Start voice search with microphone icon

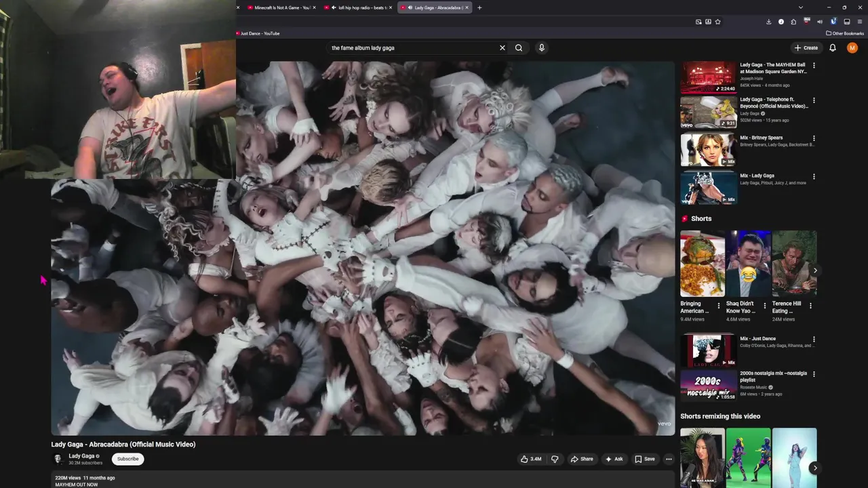pyautogui.click(x=541, y=48)
